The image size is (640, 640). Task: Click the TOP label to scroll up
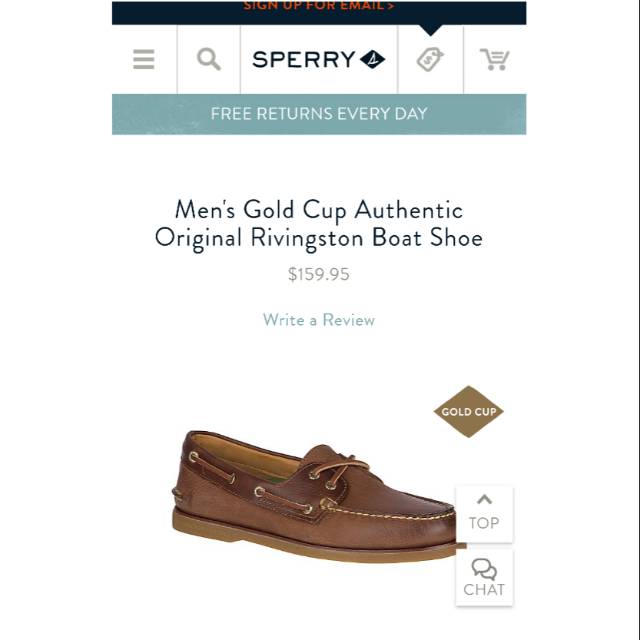(x=484, y=523)
